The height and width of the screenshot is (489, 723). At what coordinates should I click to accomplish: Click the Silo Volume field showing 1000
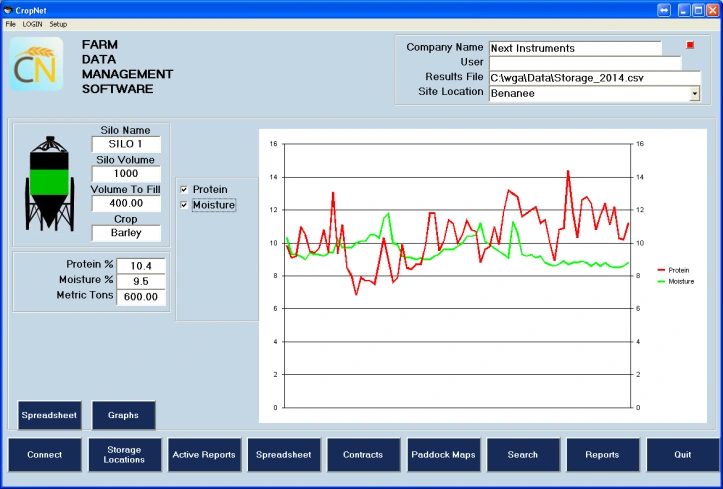point(126,174)
